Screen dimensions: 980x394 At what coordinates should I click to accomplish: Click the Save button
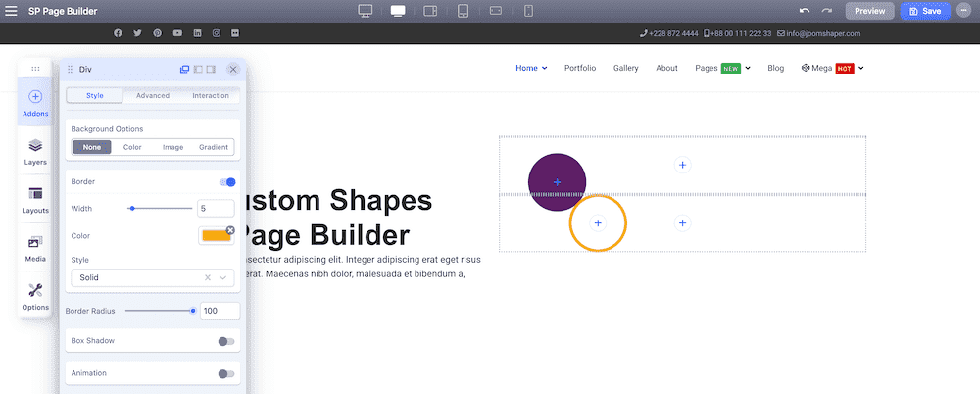(x=926, y=11)
